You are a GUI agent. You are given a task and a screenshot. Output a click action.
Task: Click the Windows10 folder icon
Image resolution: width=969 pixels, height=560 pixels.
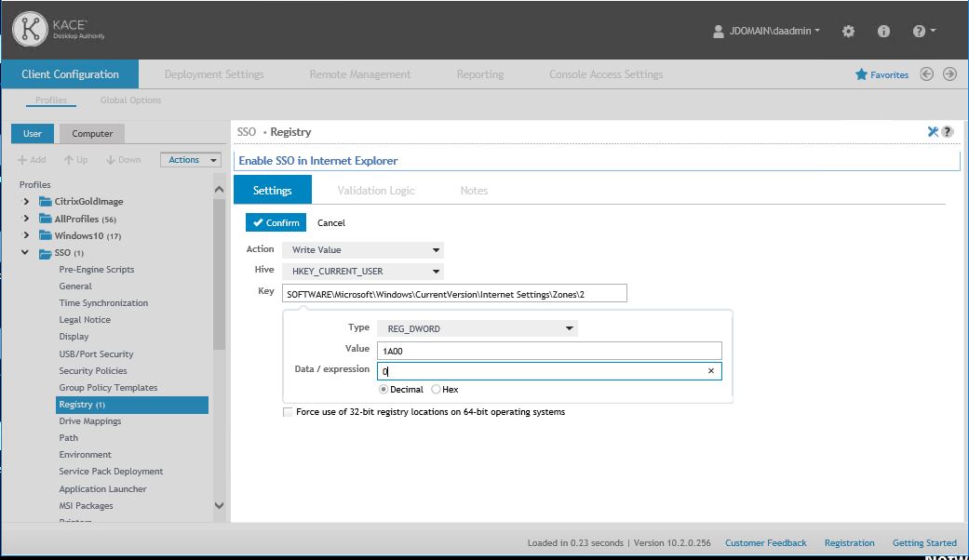(x=45, y=235)
